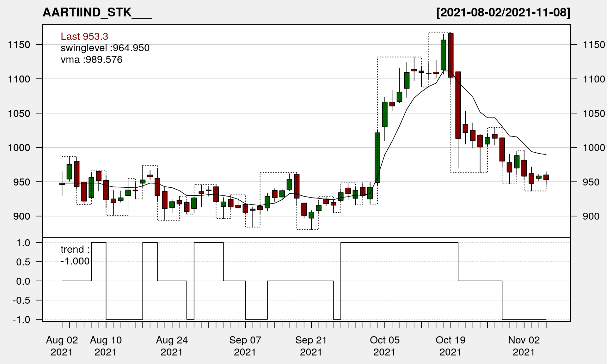
Task: Click the swinglevel 964.950 text
Action: [x=105, y=48]
